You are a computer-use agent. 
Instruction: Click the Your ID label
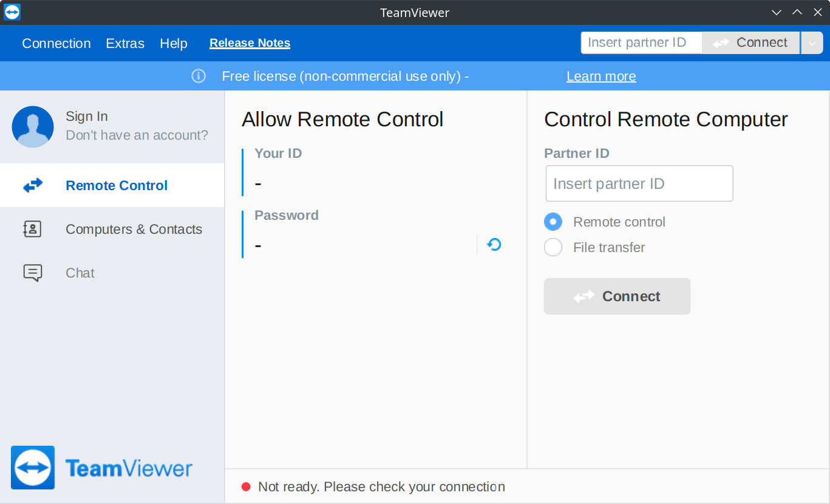278,153
